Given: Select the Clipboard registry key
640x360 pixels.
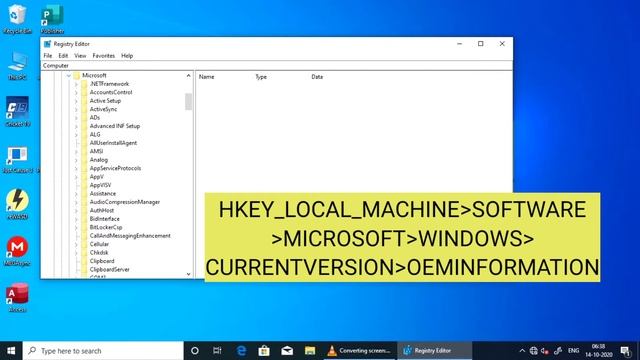Looking at the screenshot, I should coord(102,261).
